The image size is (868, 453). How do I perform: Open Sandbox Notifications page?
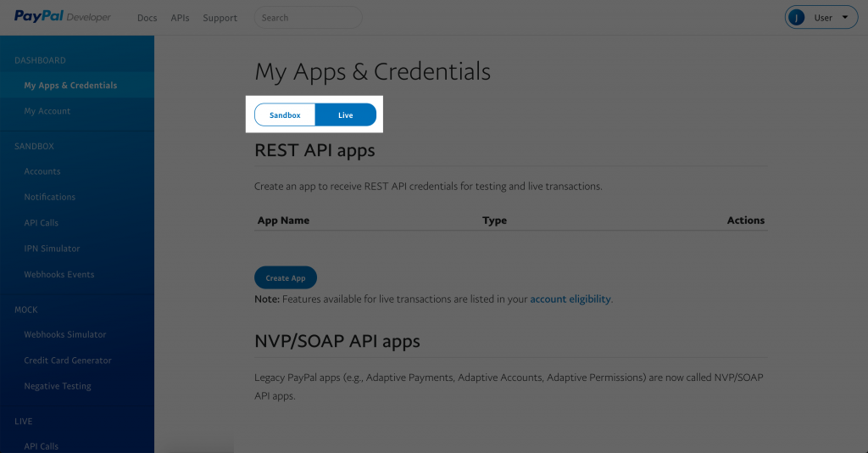(x=50, y=197)
